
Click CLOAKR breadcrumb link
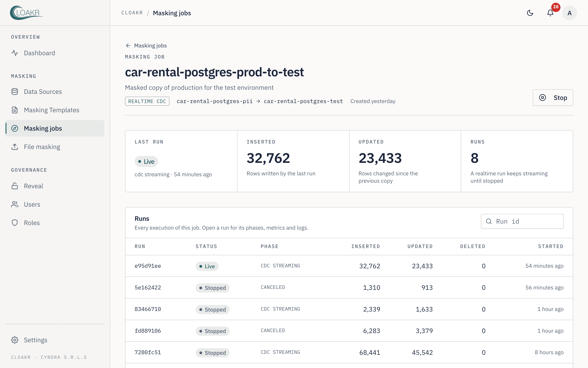pos(132,13)
